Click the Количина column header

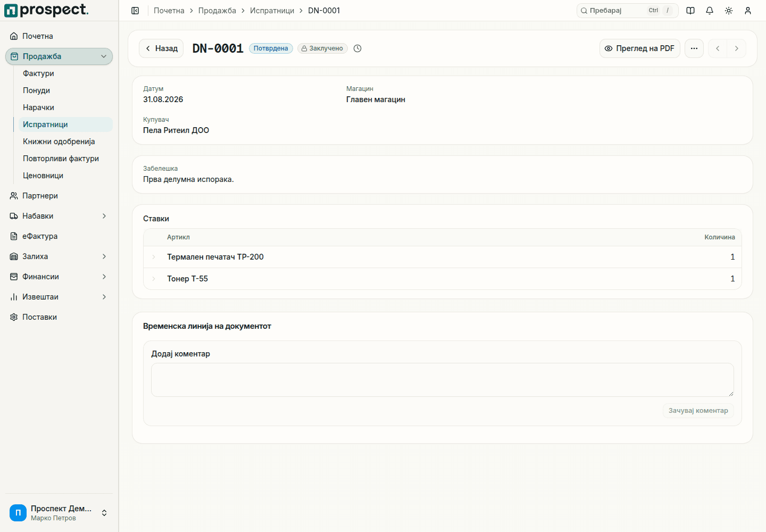(720, 237)
